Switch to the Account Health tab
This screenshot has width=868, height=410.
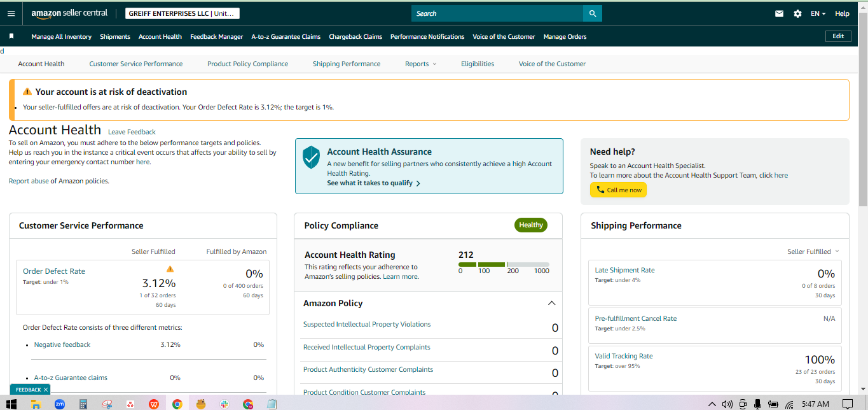point(41,64)
